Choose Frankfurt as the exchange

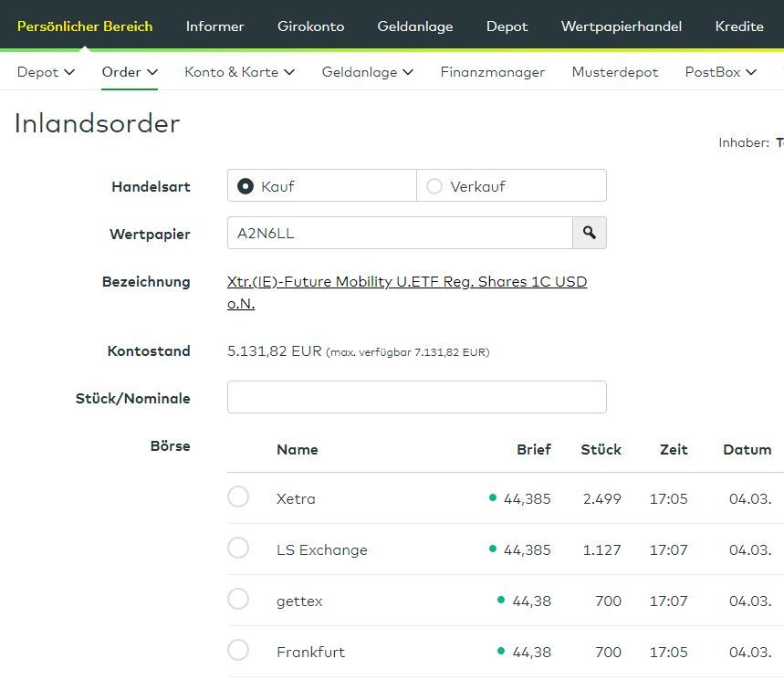[x=238, y=651]
